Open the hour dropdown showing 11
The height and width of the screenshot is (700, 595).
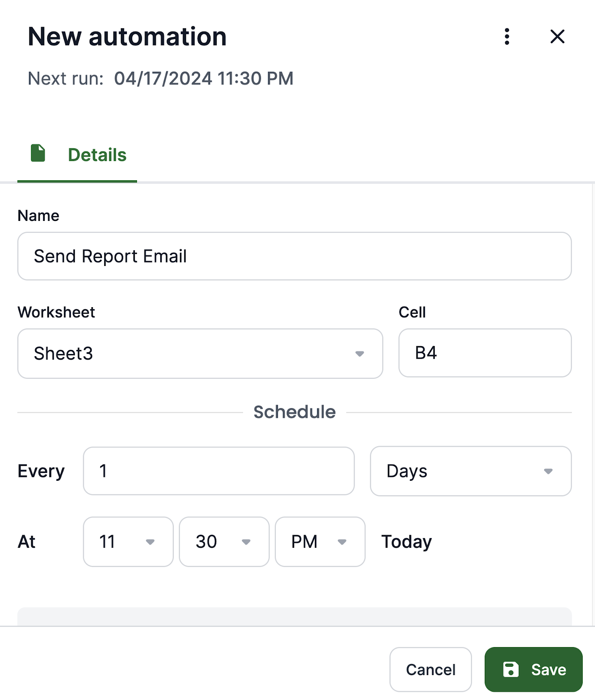(128, 542)
